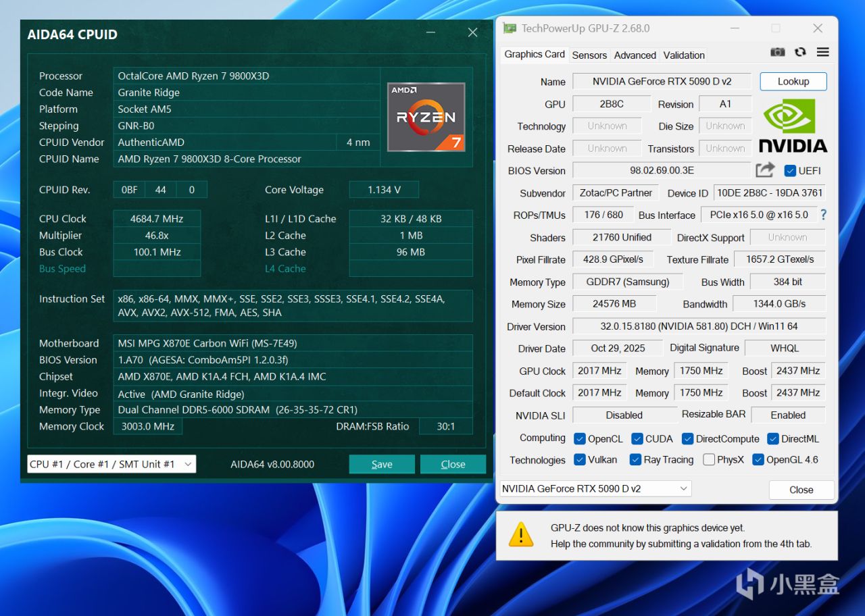Toggle the OpenGL 4.6 checkbox
Screen dimensions: 865x616
pyautogui.click(x=758, y=459)
